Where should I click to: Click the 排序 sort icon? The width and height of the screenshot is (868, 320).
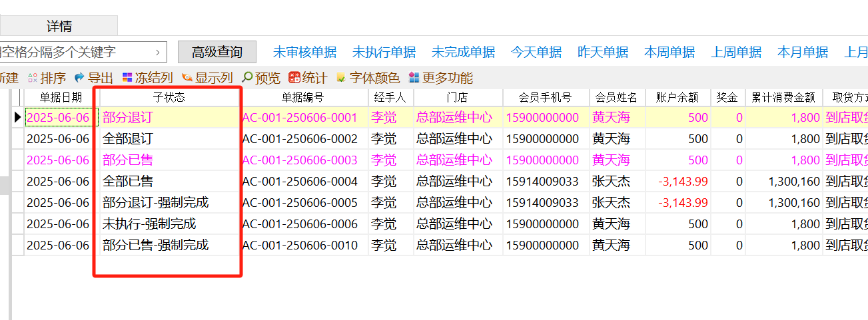point(32,78)
